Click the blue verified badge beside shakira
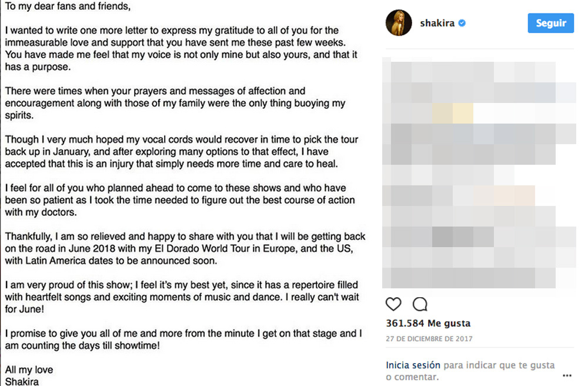The image size is (588, 386). click(x=463, y=24)
